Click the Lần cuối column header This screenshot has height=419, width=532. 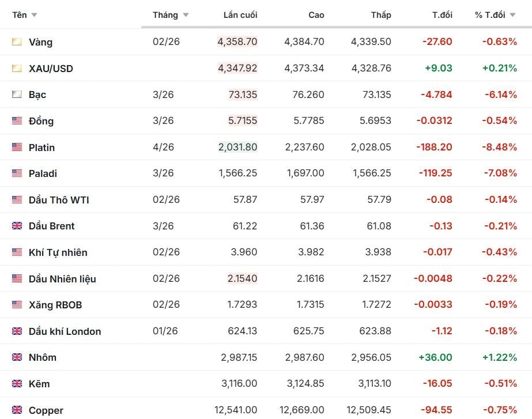point(240,15)
